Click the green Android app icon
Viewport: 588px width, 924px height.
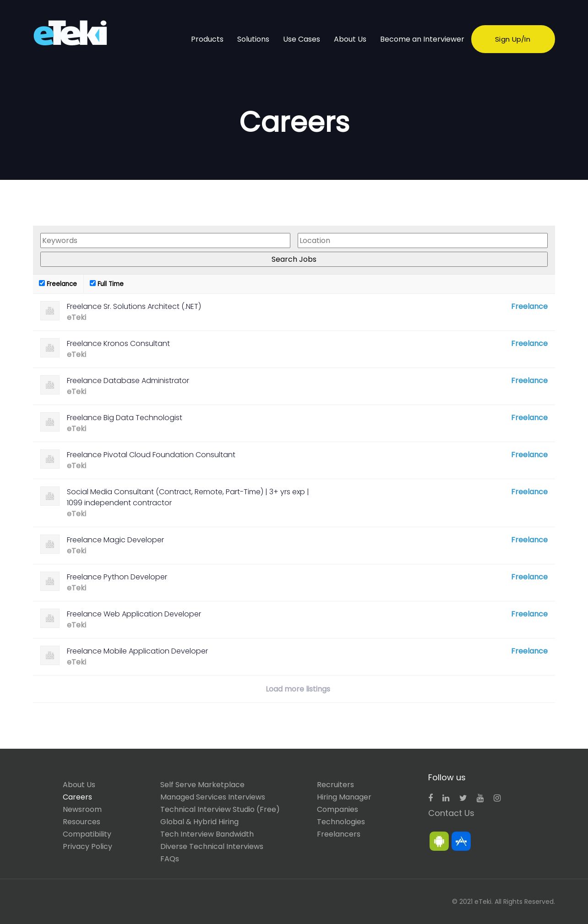[439, 841]
